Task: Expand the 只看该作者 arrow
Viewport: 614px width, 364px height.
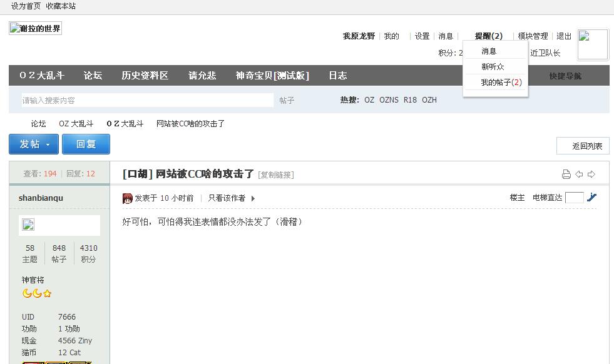Action: 253,198
